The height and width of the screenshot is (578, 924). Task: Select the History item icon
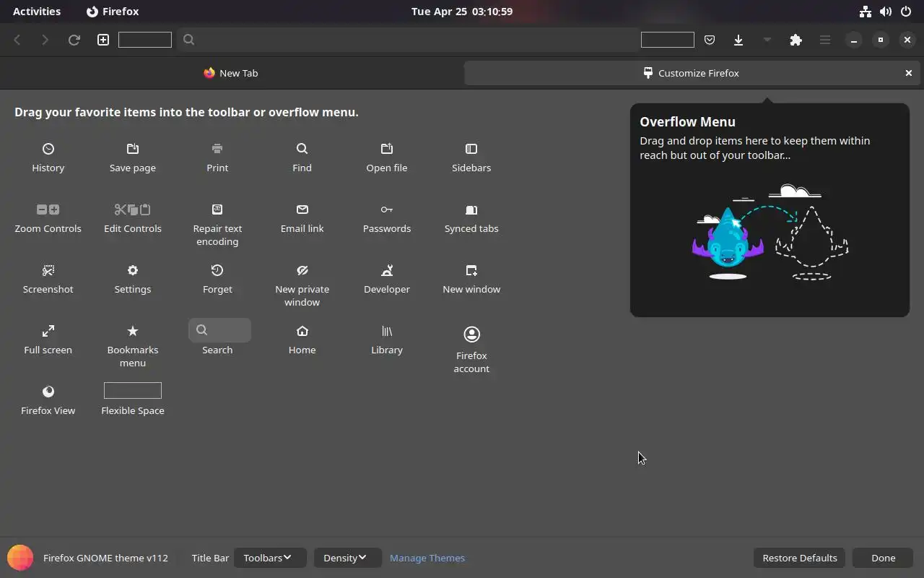pos(48,149)
